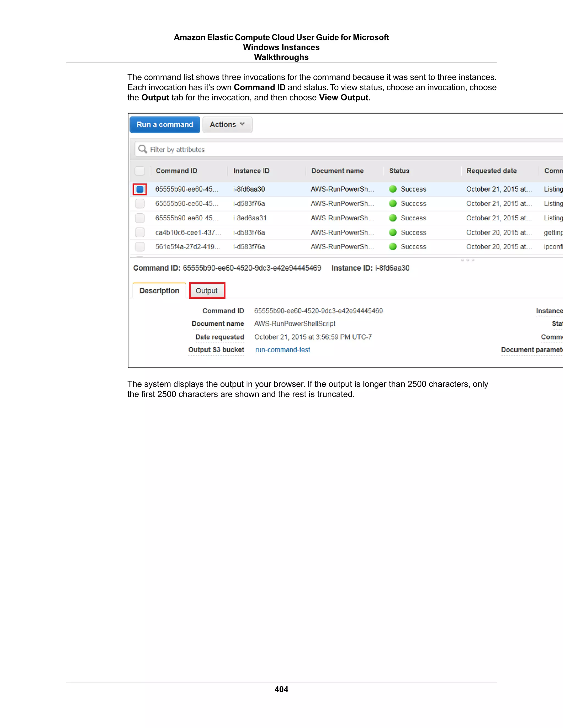563x728 pixels.
Task: Select the instance ID cell i-8ed6aa31
Action: (x=250, y=218)
